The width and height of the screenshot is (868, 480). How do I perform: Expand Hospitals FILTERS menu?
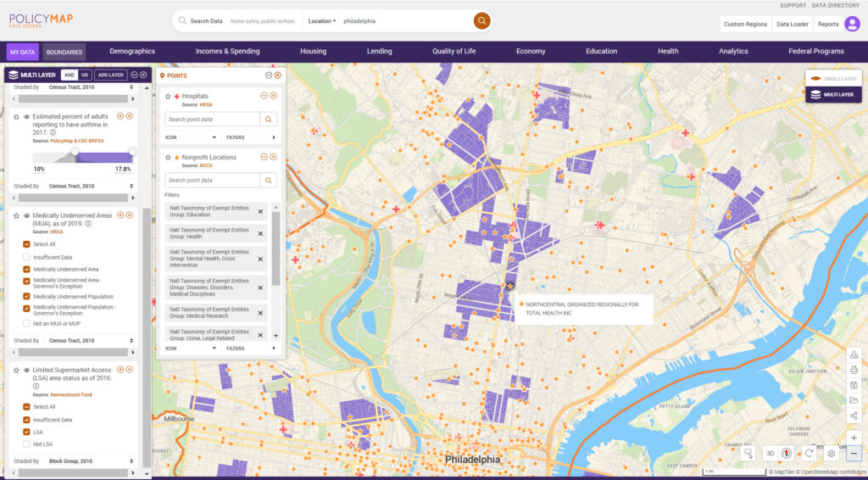tap(250, 137)
